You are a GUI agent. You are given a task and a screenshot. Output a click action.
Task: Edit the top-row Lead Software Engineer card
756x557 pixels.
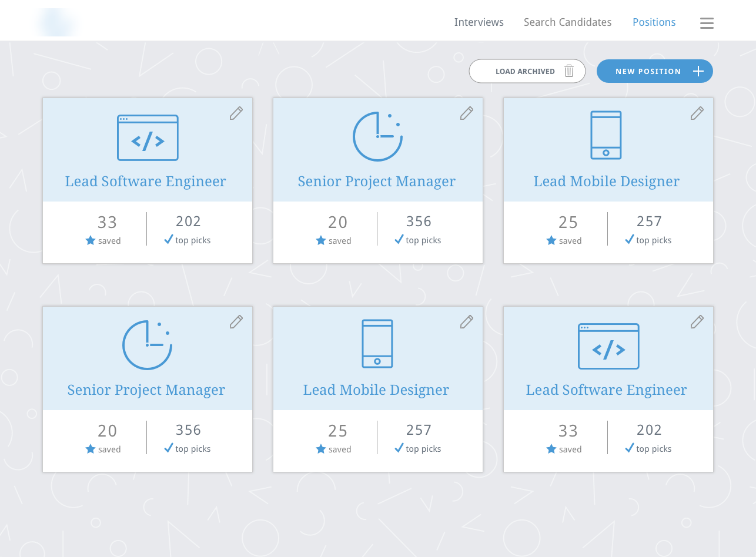236,113
